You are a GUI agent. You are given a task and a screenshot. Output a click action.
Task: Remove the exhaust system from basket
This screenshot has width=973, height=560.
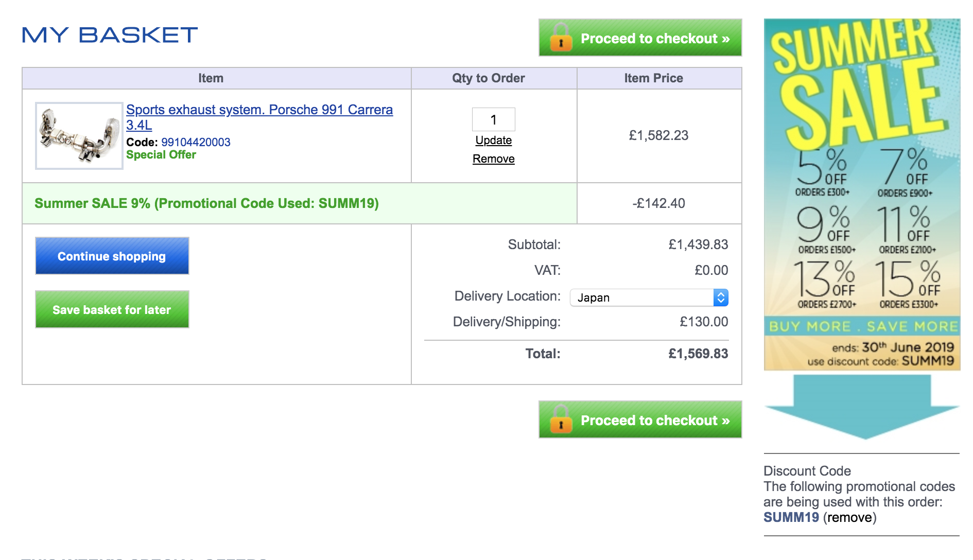point(494,159)
